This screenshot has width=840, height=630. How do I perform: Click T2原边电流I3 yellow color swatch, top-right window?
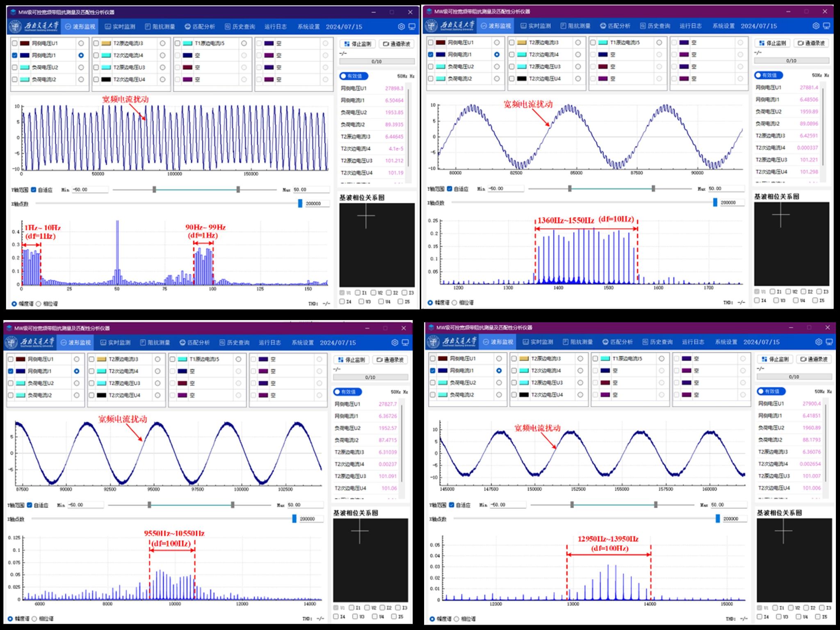click(522, 42)
